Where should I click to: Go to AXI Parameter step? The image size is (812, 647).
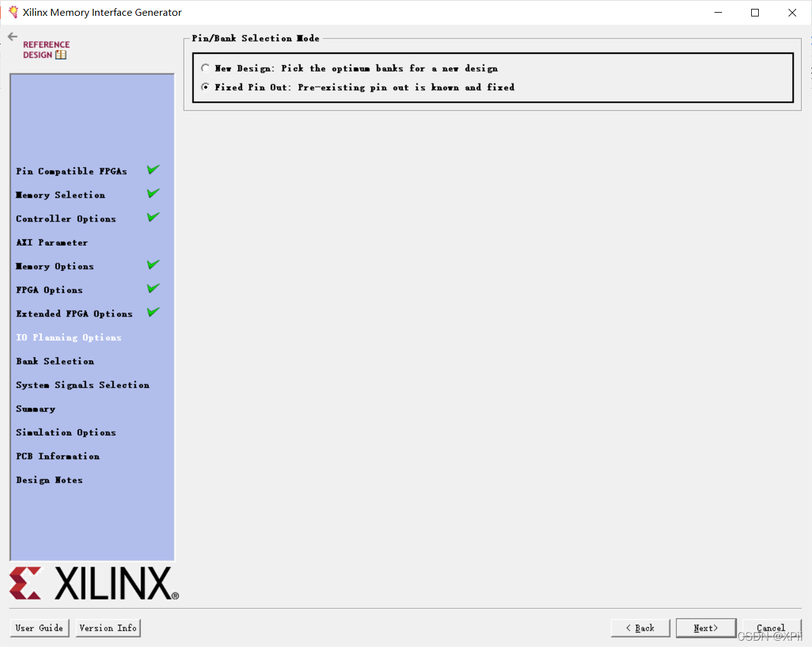tap(52, 242)
